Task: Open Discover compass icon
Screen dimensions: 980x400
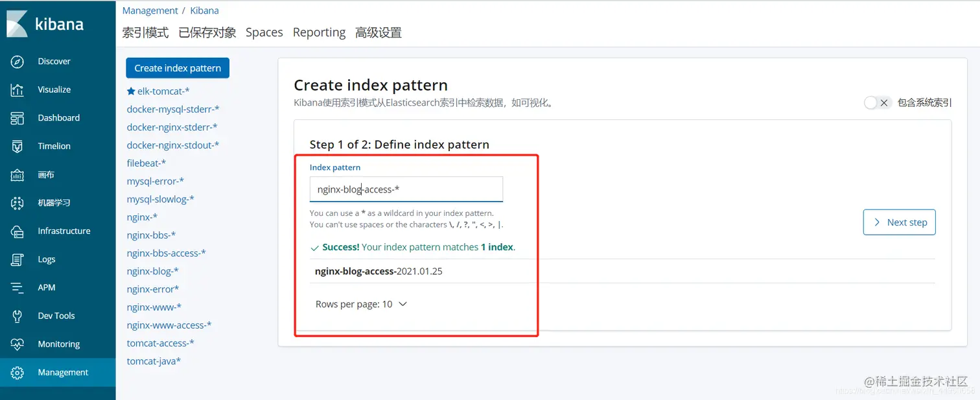Action: pyautogui.click(x=17, y=62)
